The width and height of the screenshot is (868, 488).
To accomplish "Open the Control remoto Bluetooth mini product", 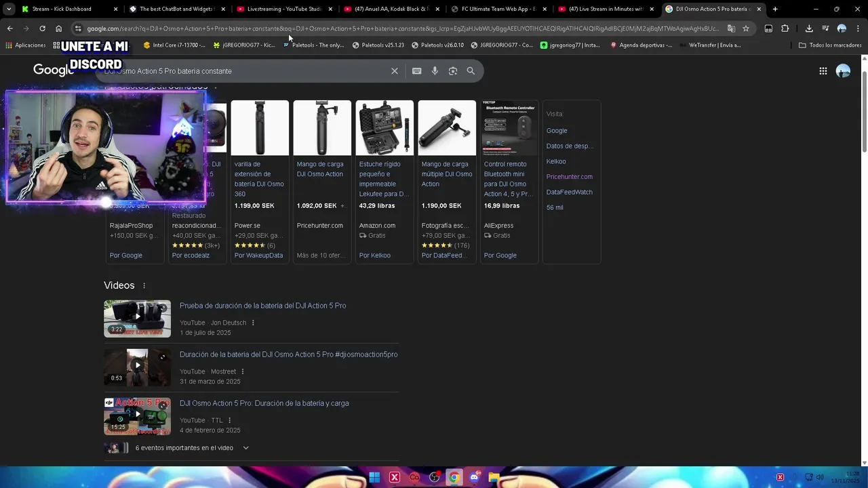I will [x=509, y=179].
